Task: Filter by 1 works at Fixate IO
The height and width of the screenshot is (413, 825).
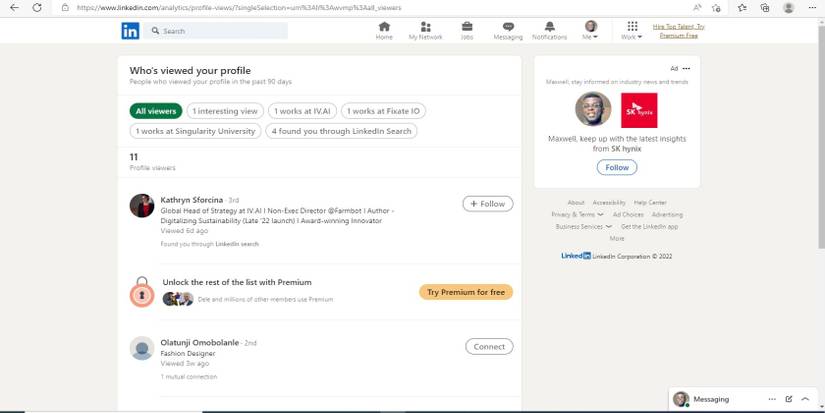Action: tap(384, 111)
